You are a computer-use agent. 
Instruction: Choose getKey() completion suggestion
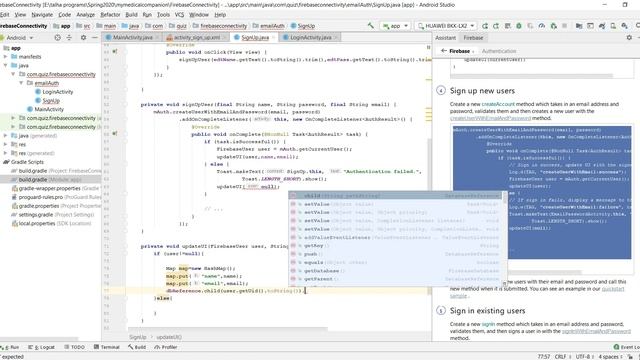point(395,246)
